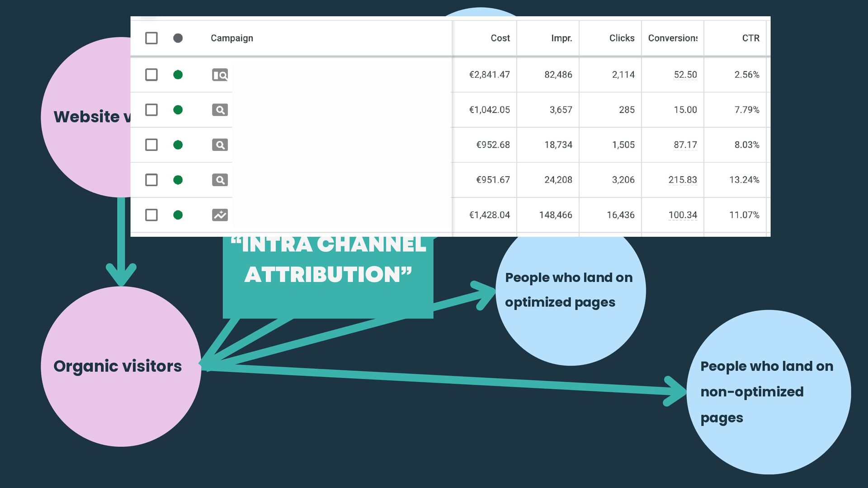Click the Impr. column header

(561, 38)
